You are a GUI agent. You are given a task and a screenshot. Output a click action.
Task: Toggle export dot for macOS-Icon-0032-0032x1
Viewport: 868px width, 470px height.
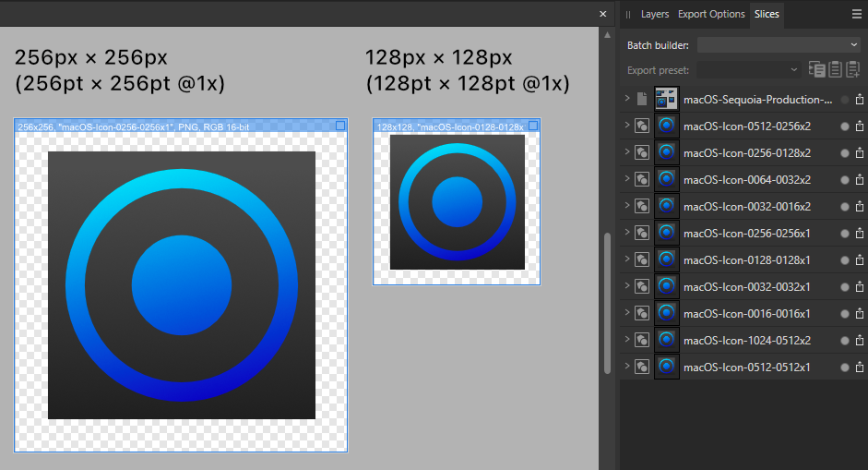point(845,287)
